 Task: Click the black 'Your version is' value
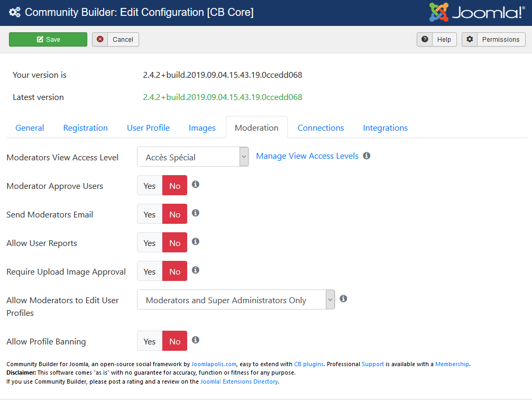223,75
